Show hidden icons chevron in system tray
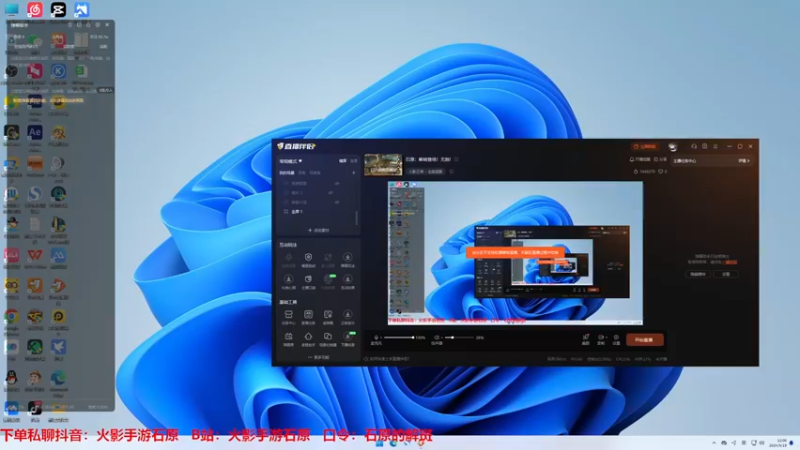 point(714,443)
